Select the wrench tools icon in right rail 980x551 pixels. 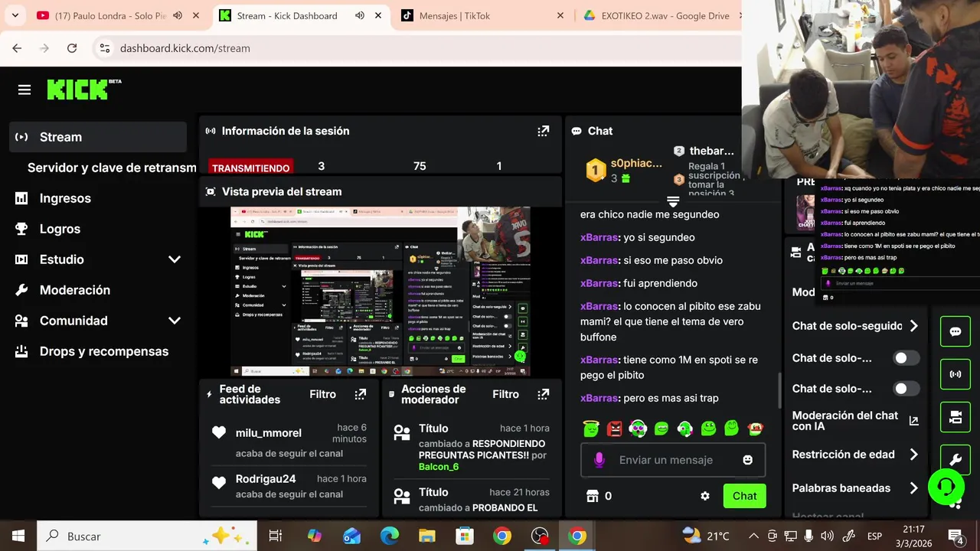[x=955, y=460]
